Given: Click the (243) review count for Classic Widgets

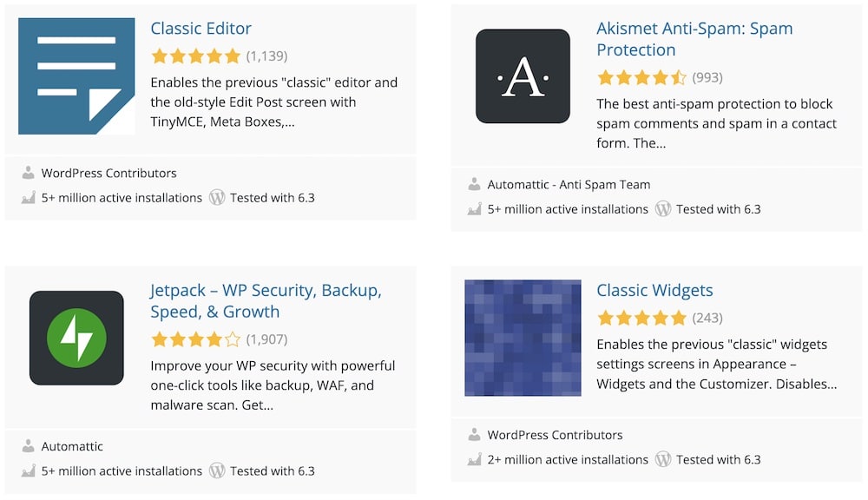Looking at the screenshot, I should point(707,318).
